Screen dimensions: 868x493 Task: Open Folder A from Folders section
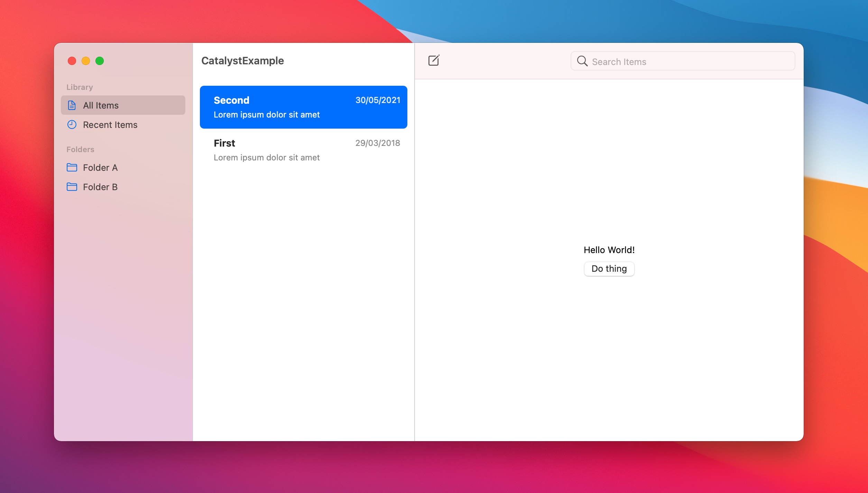coord(100,168)
